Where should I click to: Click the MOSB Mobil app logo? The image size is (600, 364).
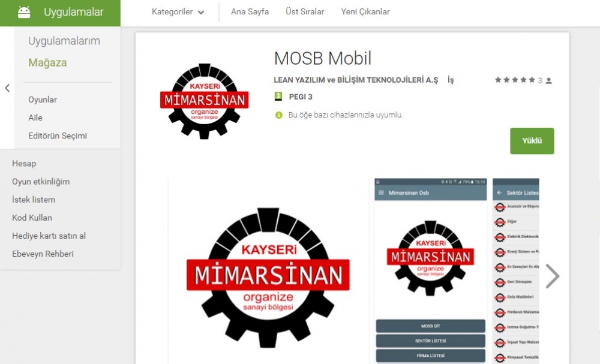(205, 101)
